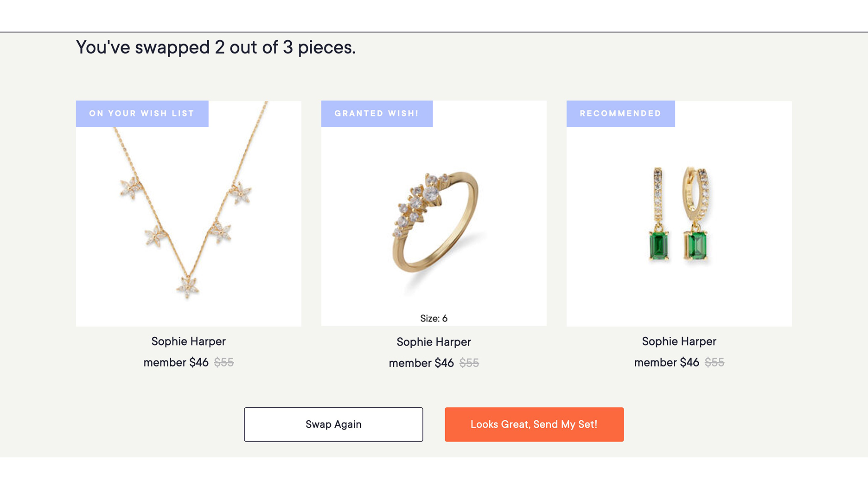Click the On Your Wish List badge

[x=142, y=114]
